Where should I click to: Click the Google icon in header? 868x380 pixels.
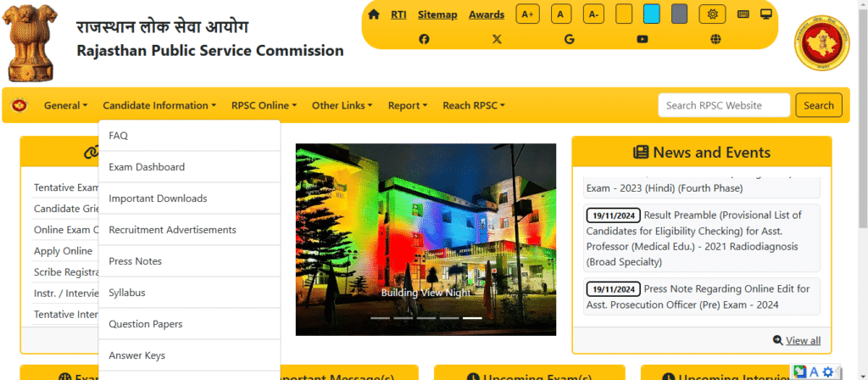pyautogui.click(x=570, y=39)
